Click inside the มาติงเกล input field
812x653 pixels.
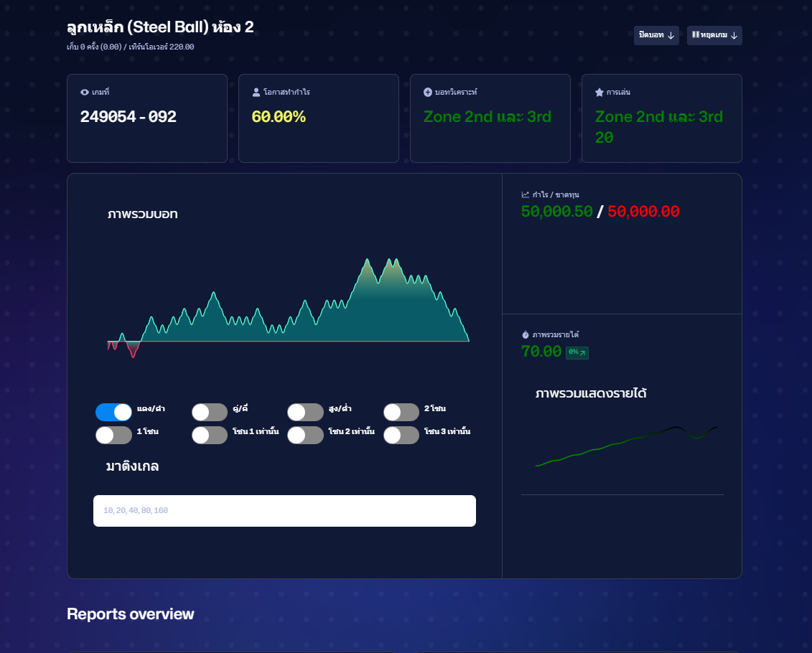[284, 510]
